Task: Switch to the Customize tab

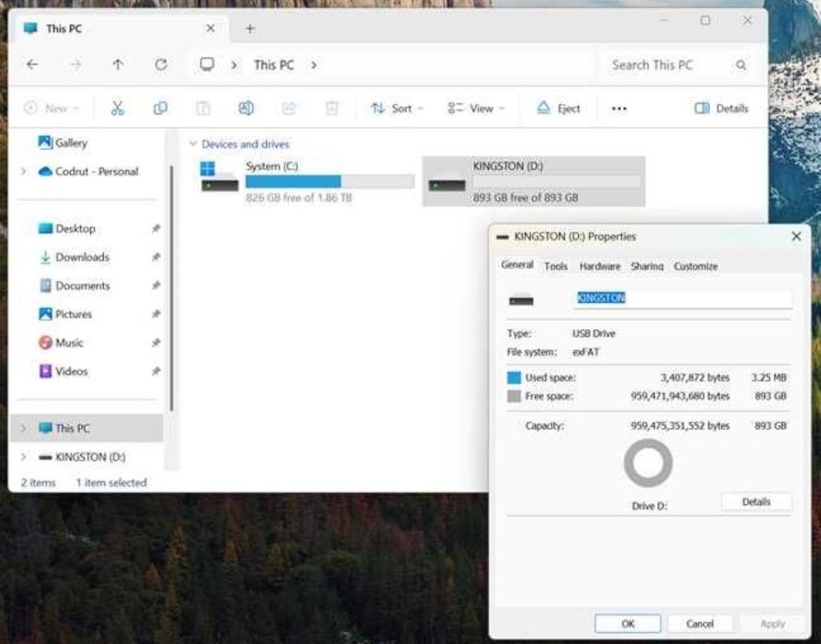Action: click(x=695, y=266)
